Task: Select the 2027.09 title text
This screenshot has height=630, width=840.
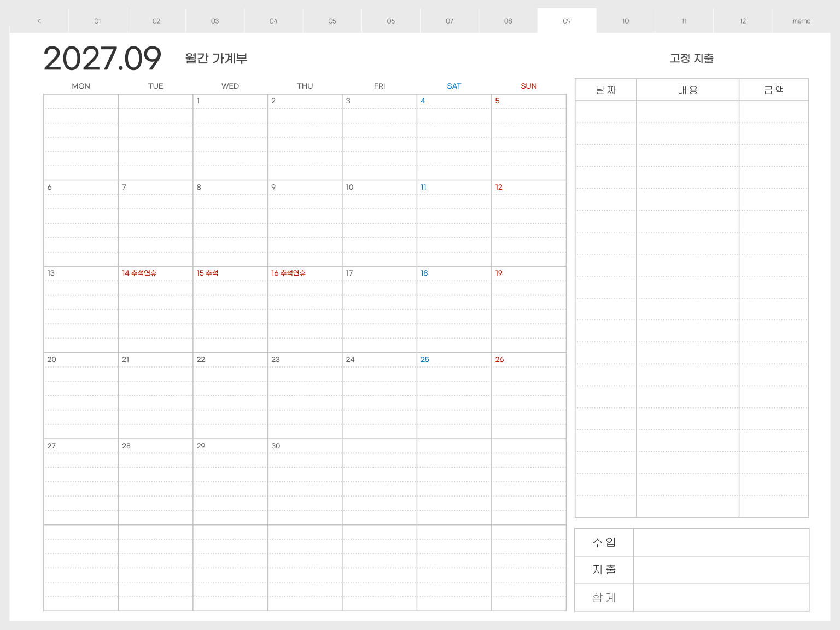Action: [102, 59]
